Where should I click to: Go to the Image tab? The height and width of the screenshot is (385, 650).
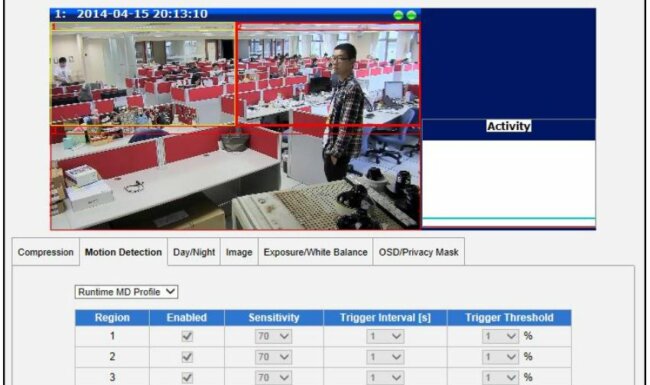click(239, 252)
